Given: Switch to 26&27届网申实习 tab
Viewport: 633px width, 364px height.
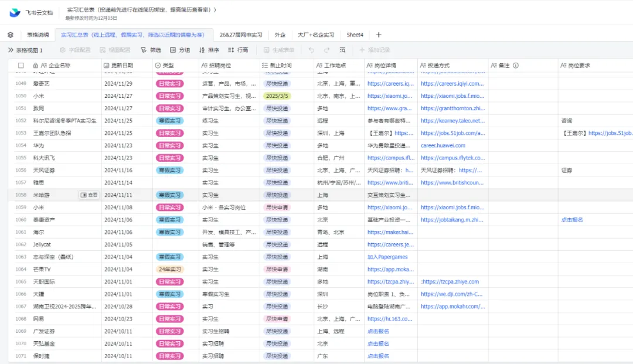Looking at the screenshot, I should click(241, 35).
